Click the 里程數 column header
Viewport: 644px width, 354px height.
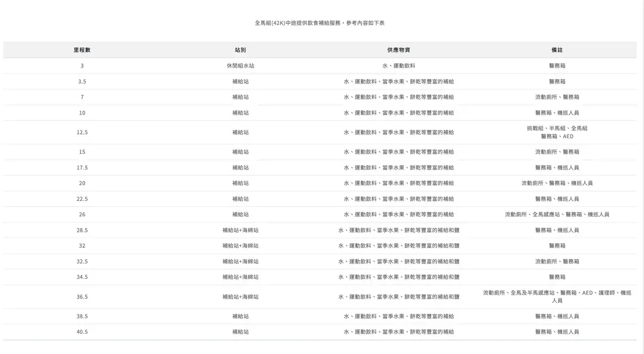point(82,50)
